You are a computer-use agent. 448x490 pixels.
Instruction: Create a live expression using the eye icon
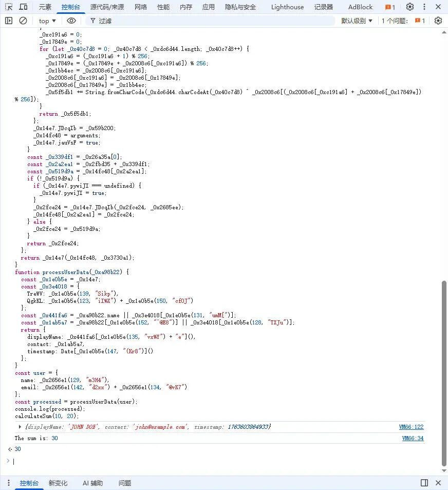click(x=71, y=21)
